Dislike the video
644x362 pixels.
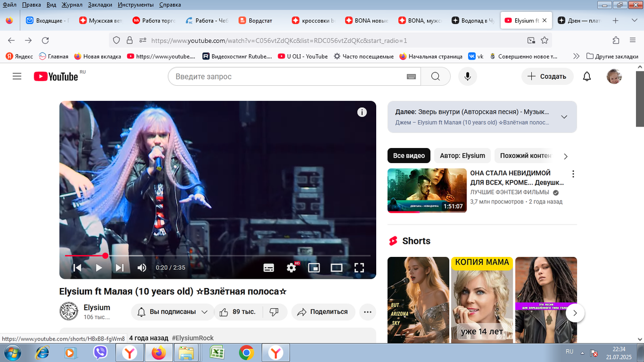pyautogui.click(x=274, y=312)
